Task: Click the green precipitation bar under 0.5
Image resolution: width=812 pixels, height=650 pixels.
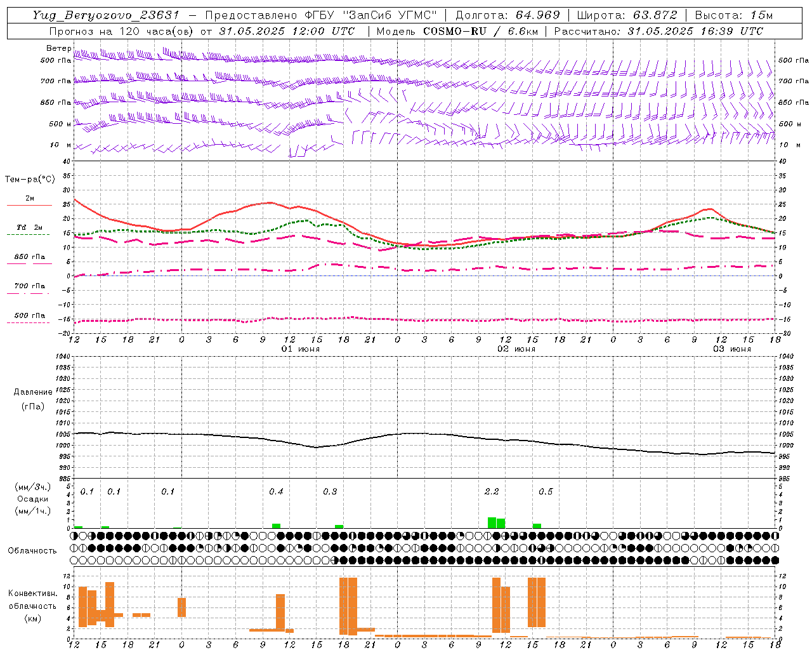Action: [537, 526]
